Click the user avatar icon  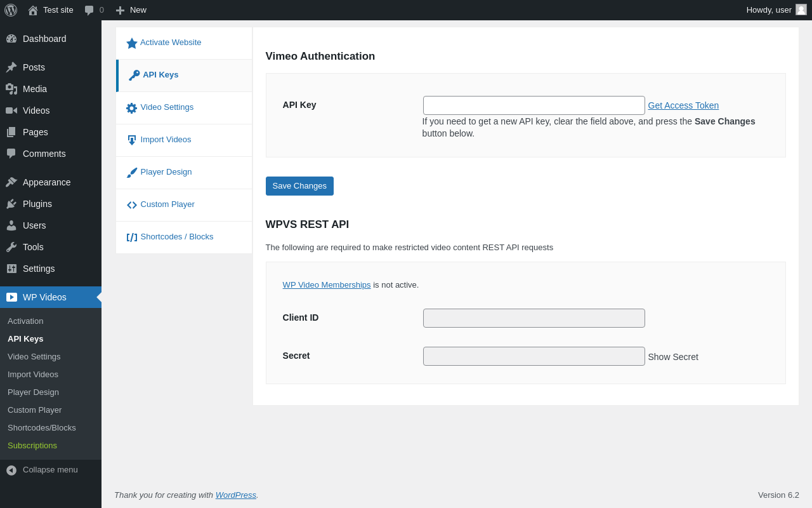tap(801, 10)
